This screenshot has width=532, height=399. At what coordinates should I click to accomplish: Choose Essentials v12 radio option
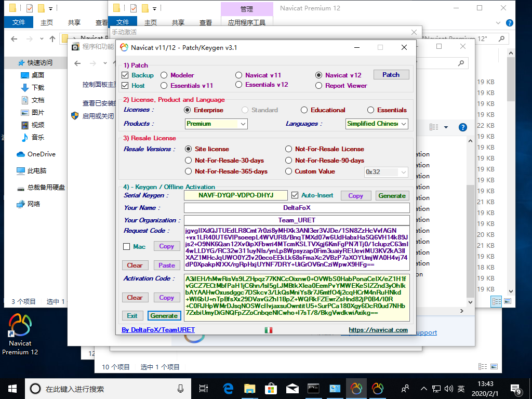pyautogui.click(x=239, y=85)
